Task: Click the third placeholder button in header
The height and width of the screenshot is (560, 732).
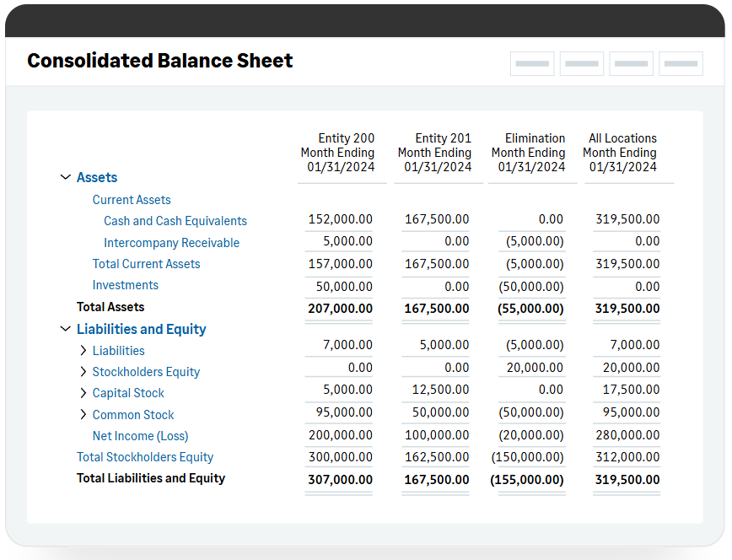Action: 631,63
